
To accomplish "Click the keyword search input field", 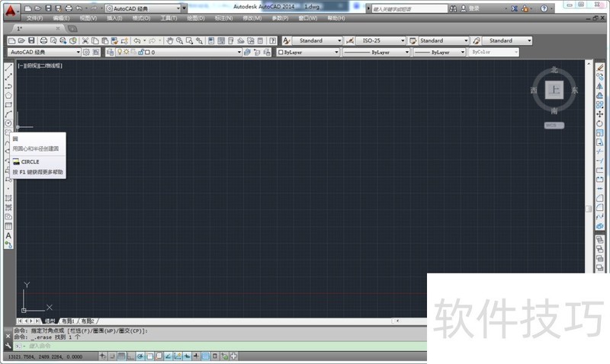I will pyautogui.click(x=409, y=8).
